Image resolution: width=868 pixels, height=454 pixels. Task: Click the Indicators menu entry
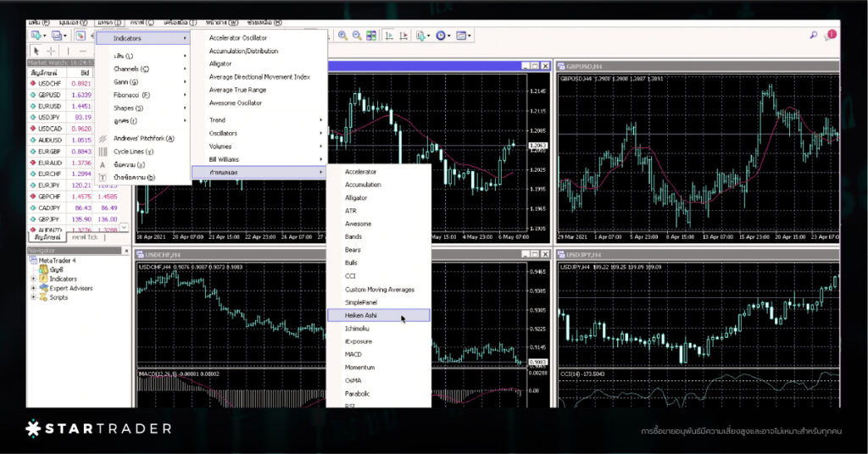[x=142, y=38]
